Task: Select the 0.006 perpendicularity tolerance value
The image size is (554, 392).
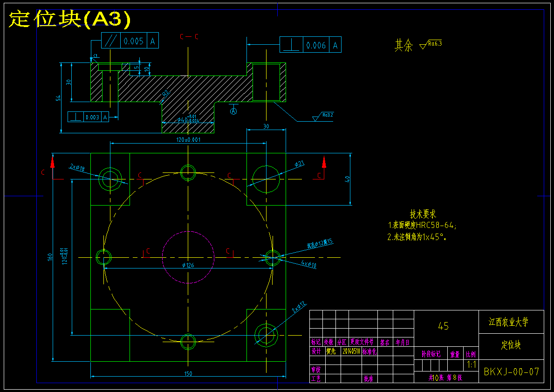Action: 316,45
